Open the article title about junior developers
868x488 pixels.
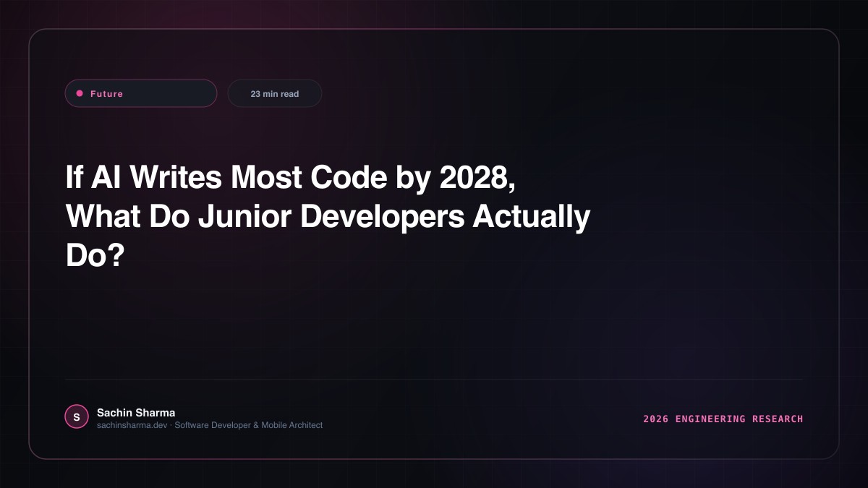coord(328,217)
